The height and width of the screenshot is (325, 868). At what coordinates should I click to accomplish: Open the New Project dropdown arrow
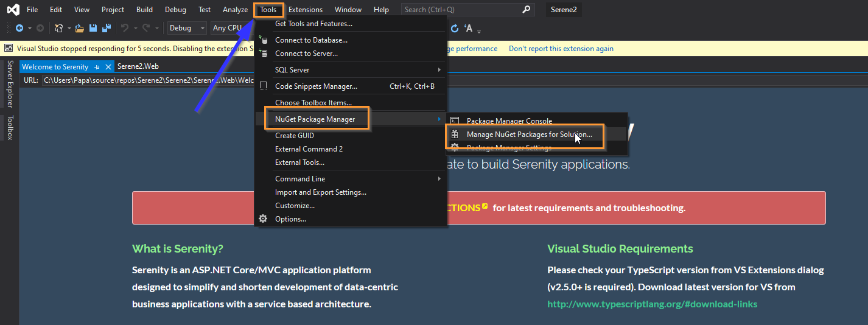point(69,28)
